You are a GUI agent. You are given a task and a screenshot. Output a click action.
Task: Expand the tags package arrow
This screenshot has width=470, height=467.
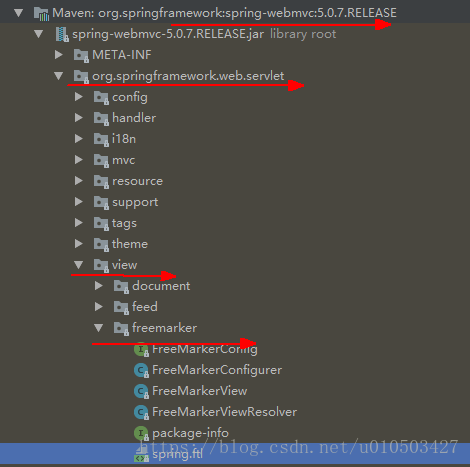(x=79, y=223)
